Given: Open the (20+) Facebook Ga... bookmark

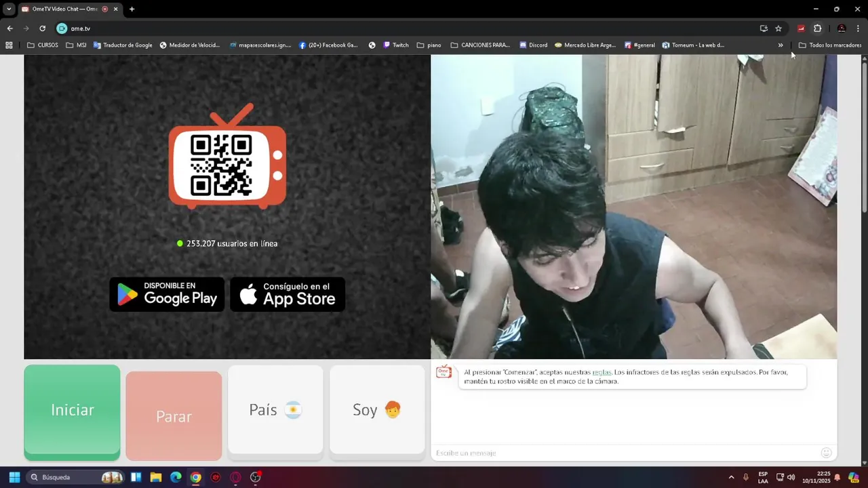Looking at the screenshot, I should click(x=328, y=45).
